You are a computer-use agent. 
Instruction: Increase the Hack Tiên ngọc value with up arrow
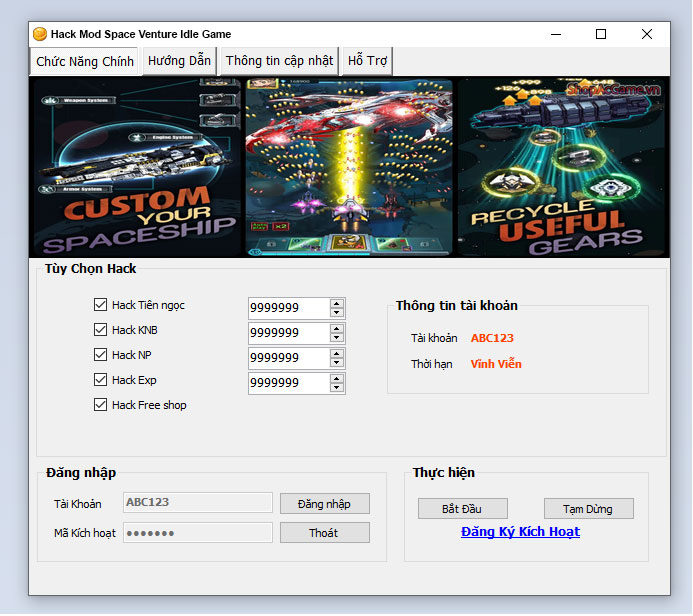click(337, 304)
